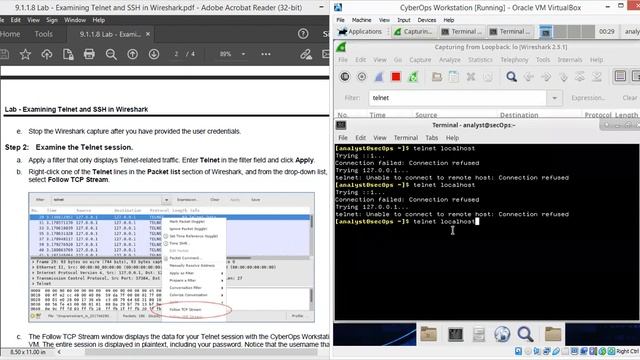640x360 pixels.
Task: Open application finder magnifier in dock
Action: point(525,334)
